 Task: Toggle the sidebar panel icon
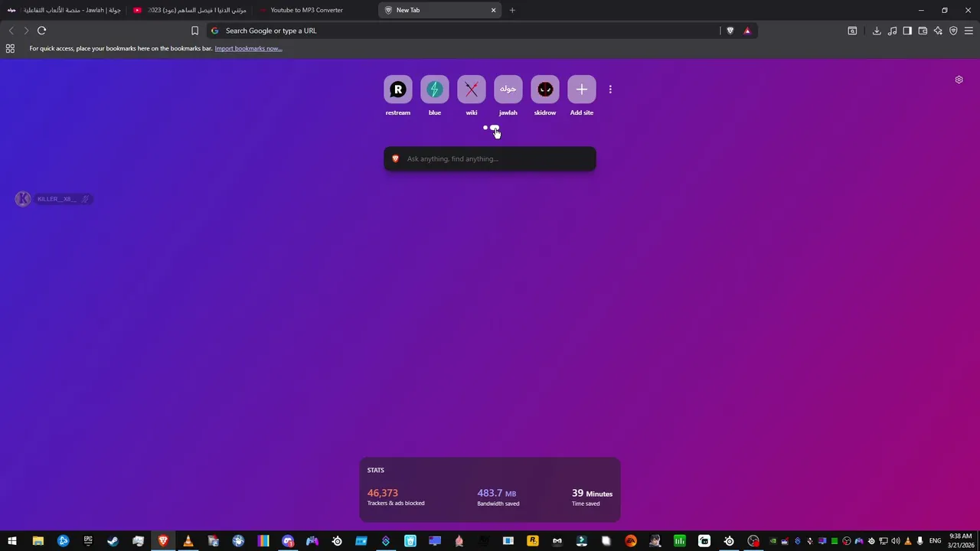(907, 31)
